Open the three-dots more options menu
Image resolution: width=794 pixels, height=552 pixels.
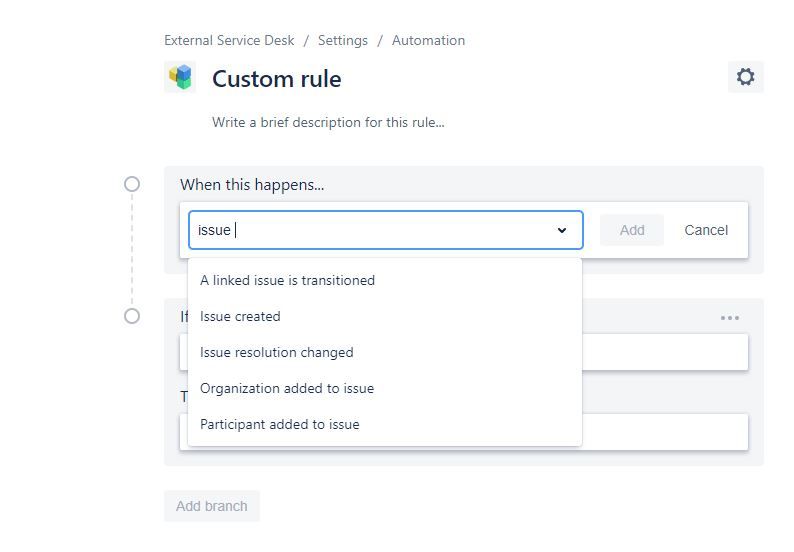(x=730, y=318)
